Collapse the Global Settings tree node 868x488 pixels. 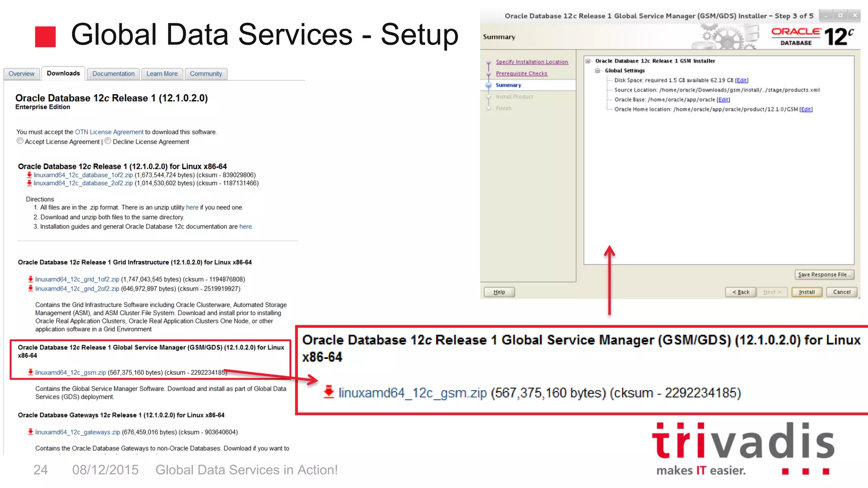tap(598, 71)
